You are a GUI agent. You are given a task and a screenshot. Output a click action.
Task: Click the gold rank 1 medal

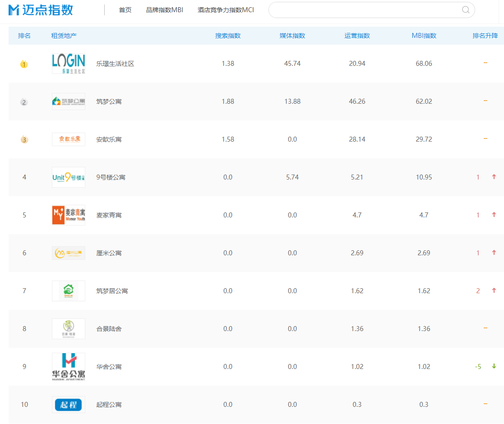point(24,64)
